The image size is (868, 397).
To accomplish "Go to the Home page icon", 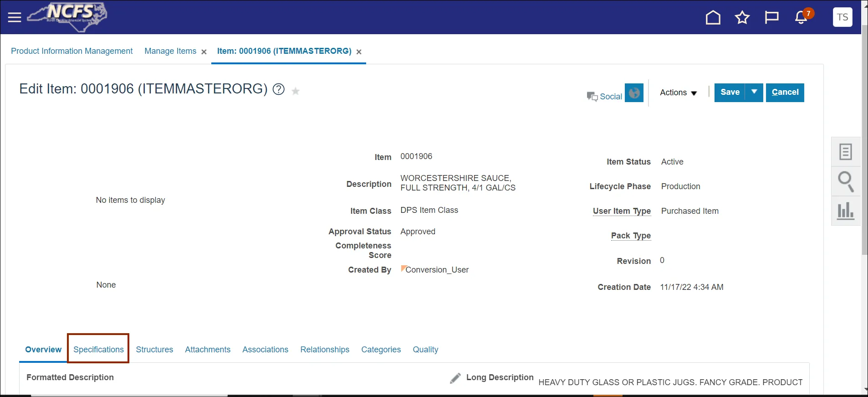I will 713,17.
